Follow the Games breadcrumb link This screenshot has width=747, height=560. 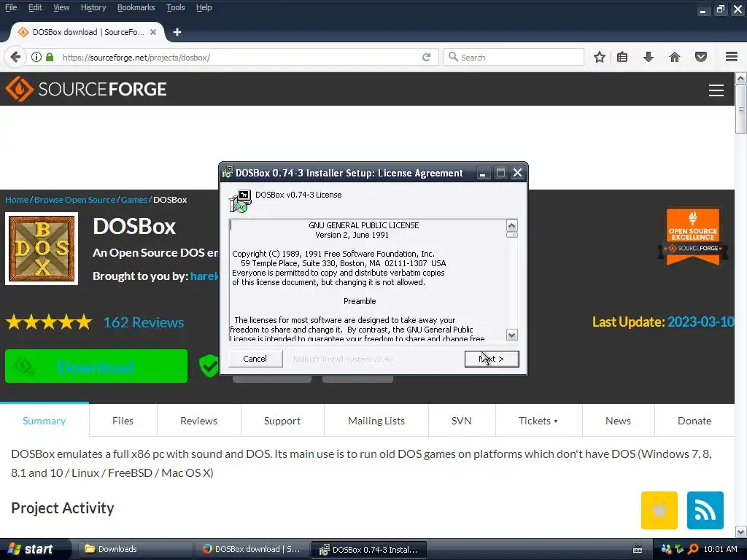click(x=134, y=200)
